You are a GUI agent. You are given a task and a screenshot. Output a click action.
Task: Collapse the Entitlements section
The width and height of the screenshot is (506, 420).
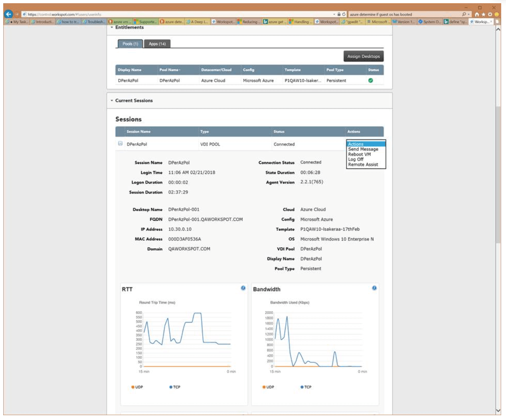[x=112, y=28]
